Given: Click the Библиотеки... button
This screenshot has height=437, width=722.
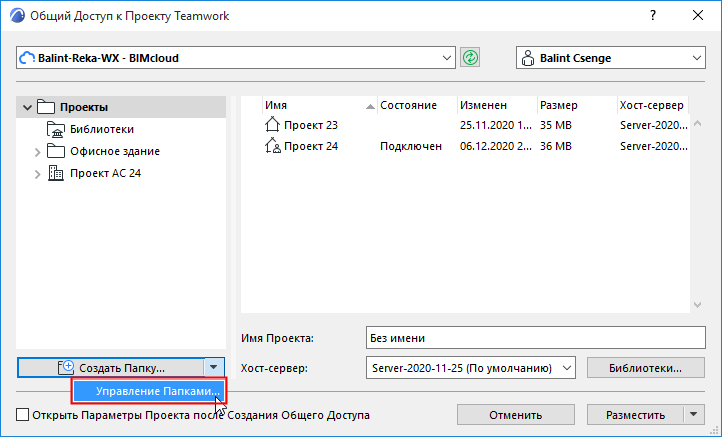Looking at the screenshot, I should click(646, 368).
